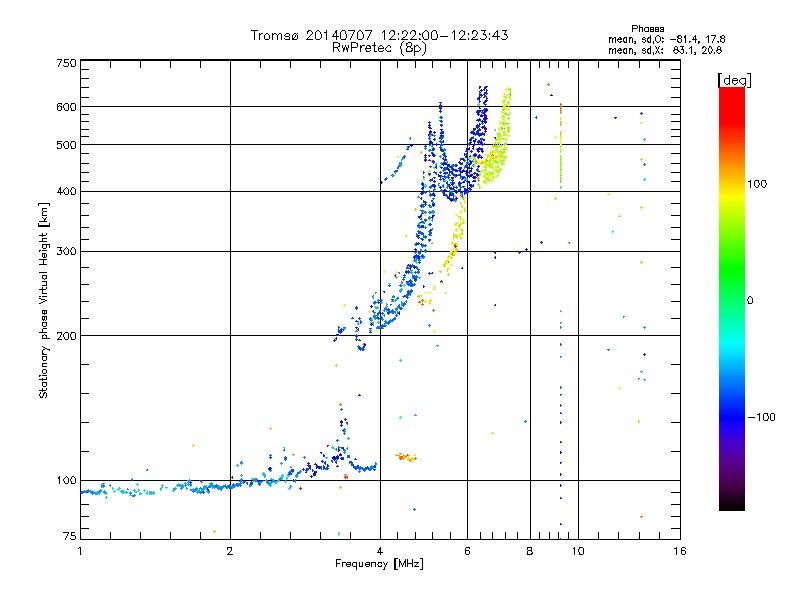This screenshot has height=600, width=800.
Task: Click the colorbar tick label '0'
Action: [750, 301]
